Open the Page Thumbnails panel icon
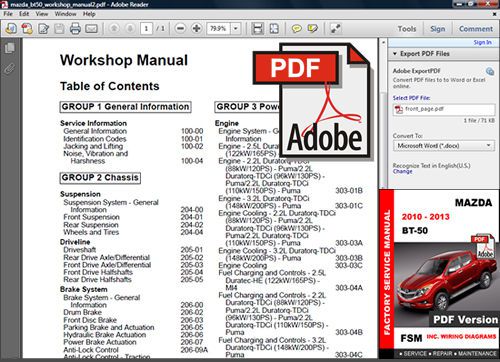This screenshot has width=500, height=362. [10, 48]
